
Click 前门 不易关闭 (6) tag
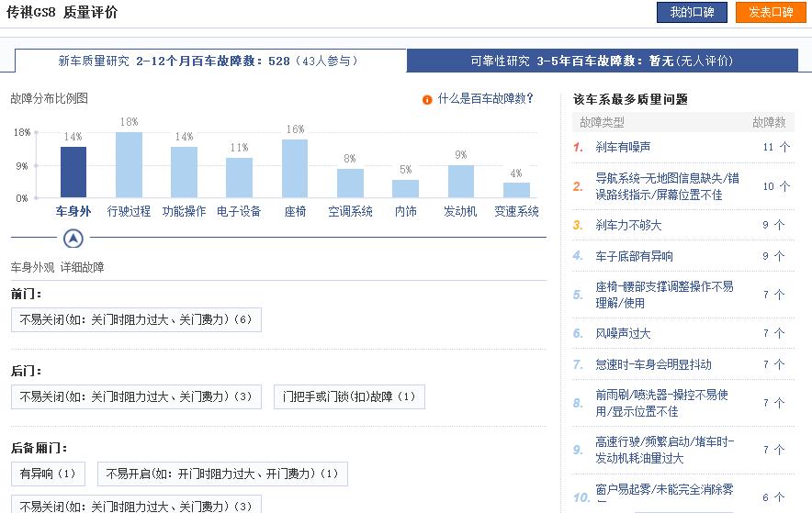tap(136, 319)
